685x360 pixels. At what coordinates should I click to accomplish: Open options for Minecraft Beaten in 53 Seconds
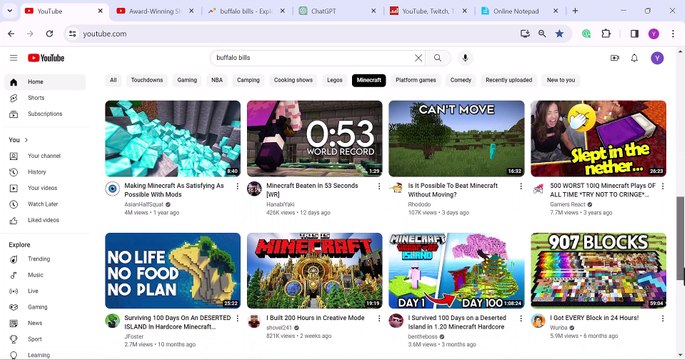[379, 186]
